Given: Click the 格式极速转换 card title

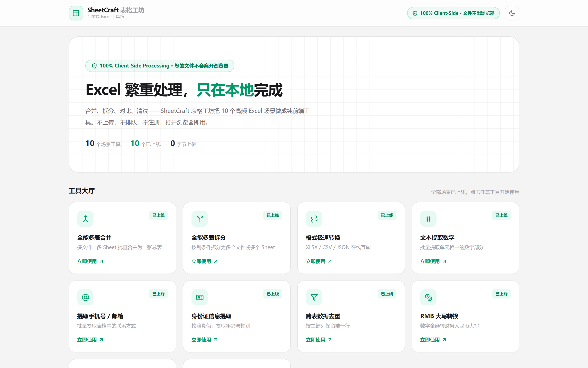Looking at the screenshot, I should click(323, 238).
